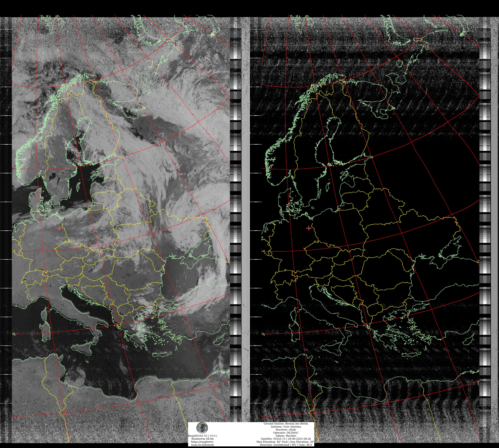Click 'Satellite: NOAA 15 | 29-06-2025 08:26' text
Image resolution: width=499 pixels, height=448 pixels.
[x=286, y=439]
